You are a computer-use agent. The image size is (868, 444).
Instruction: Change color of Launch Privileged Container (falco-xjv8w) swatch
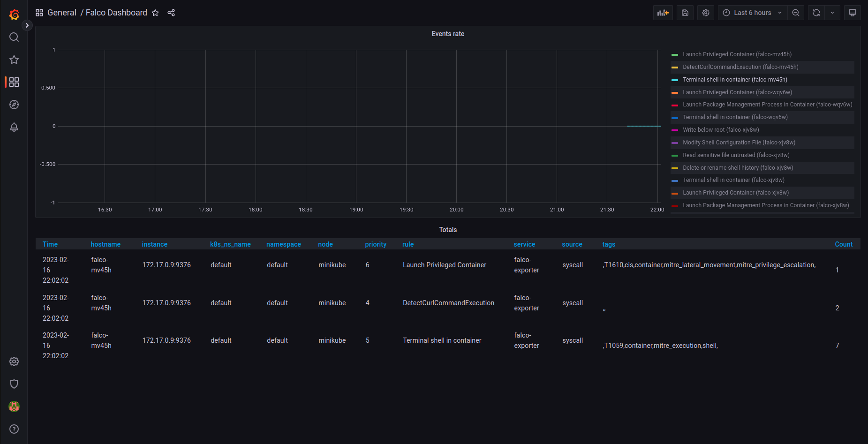[x=675, y=193]
